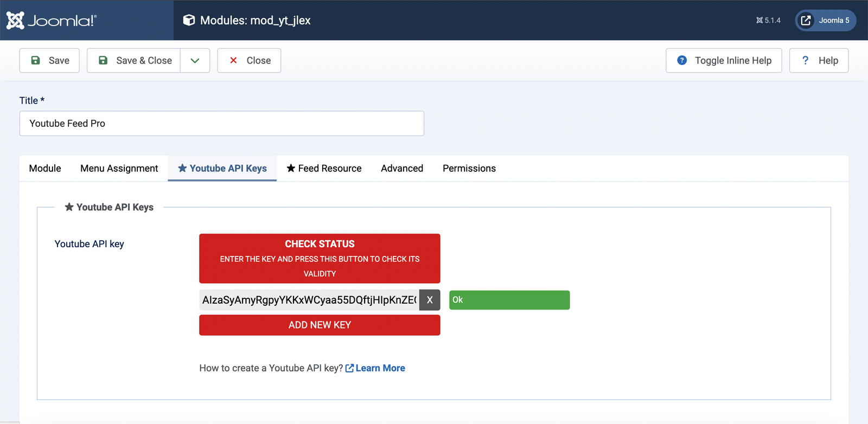The height and width of the screenshot is (424, 868).
Task: Open the Feed Resource tab
Action: point(324,168)
